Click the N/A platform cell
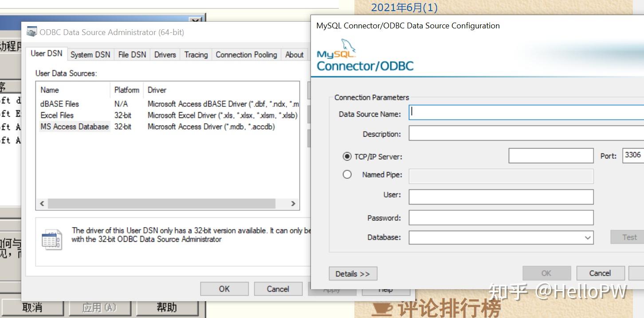This screenshot has width=644, height=318. click(x=121, y=104)
